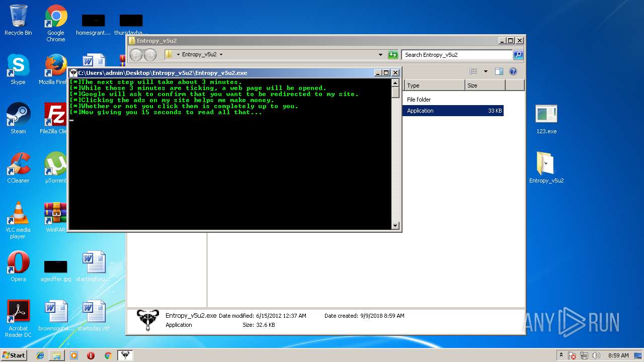Screen dimensions: 644x362
Task: Sort files by the Size column
Action: [485, 85]
